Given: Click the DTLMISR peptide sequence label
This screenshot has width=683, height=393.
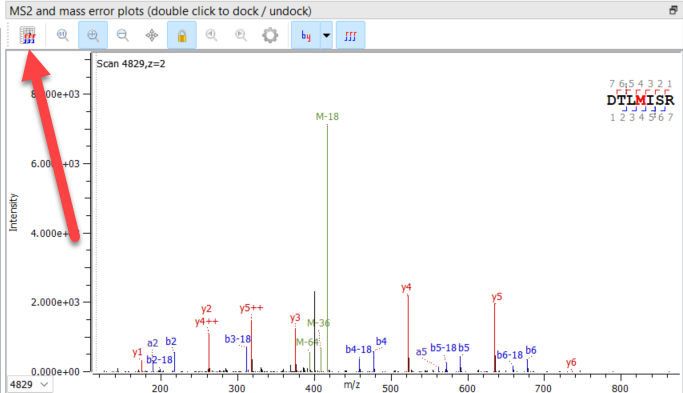Looking at the screenshot, I should tap(640, 100).
